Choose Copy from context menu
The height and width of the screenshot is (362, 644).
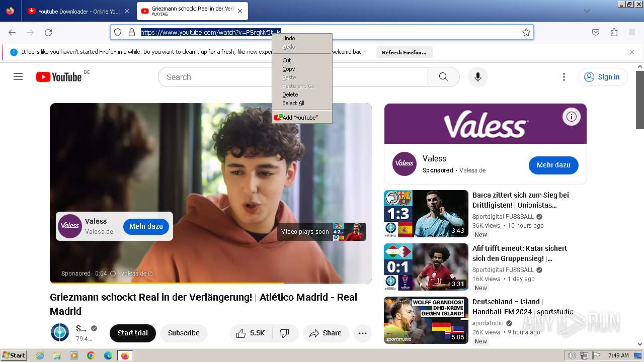(x=302, y=69)
